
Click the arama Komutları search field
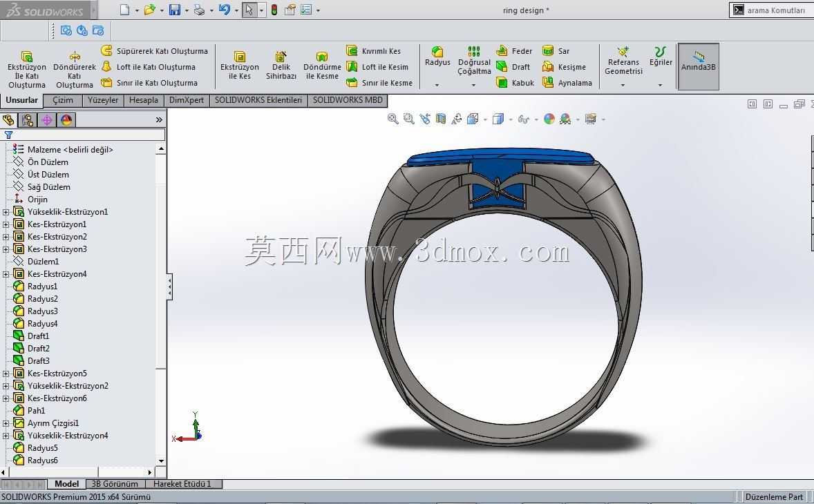click(x=771, y=10)
